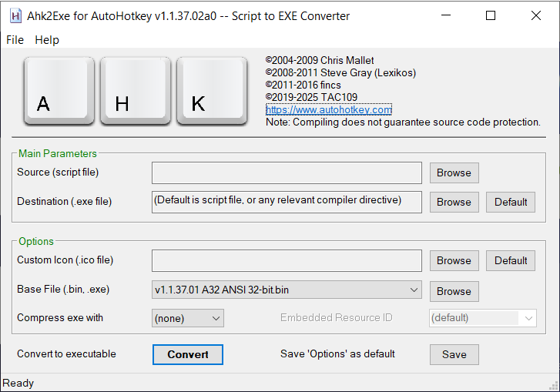
Task: Click the 'Main Parameters' group label
Action: pyautogui.click(x=58, y=153)
